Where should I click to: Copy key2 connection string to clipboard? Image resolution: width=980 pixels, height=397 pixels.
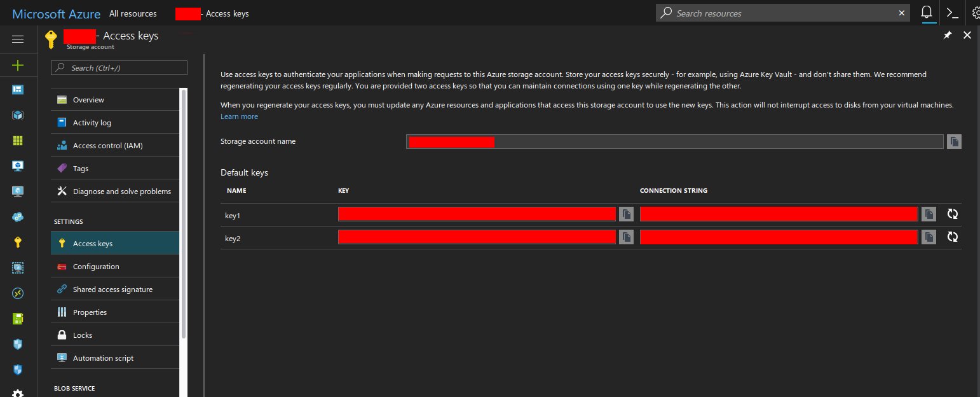click(929, 237)
